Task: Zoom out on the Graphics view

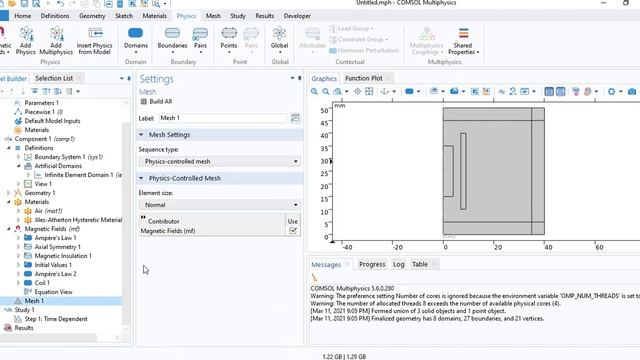Action: [325, 91]
